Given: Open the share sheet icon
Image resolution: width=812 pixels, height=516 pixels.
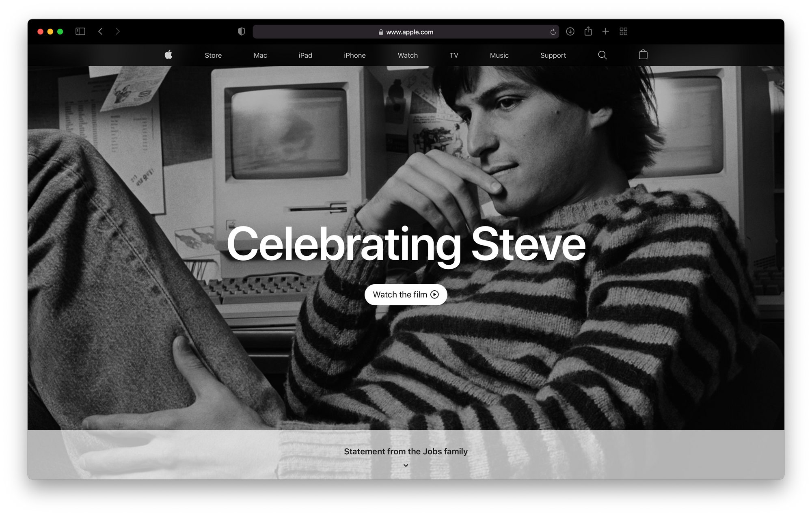Looking at the screenshot, I should click(588, 31).
